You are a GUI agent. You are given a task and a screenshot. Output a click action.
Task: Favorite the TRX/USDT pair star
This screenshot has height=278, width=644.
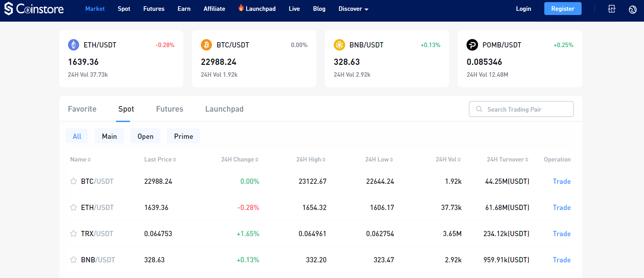click(73, 233)
